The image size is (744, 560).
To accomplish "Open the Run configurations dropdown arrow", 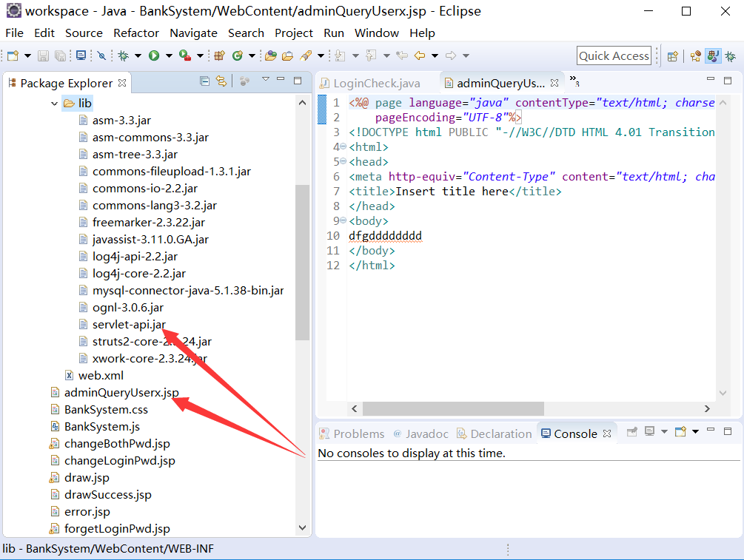I will [169, 56].
